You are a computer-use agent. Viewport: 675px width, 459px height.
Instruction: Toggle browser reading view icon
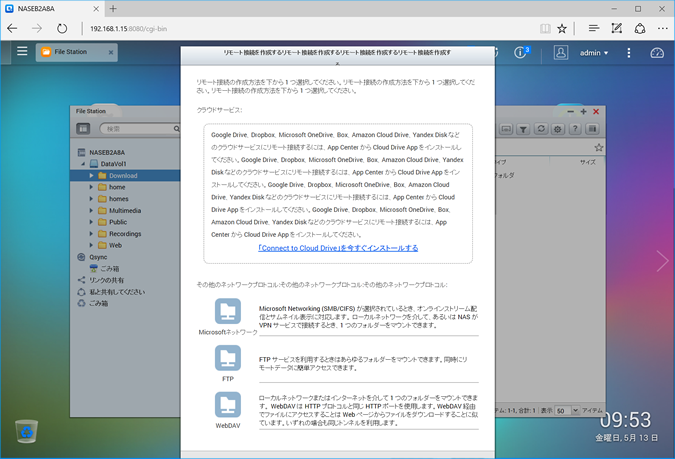click(545, 28)
